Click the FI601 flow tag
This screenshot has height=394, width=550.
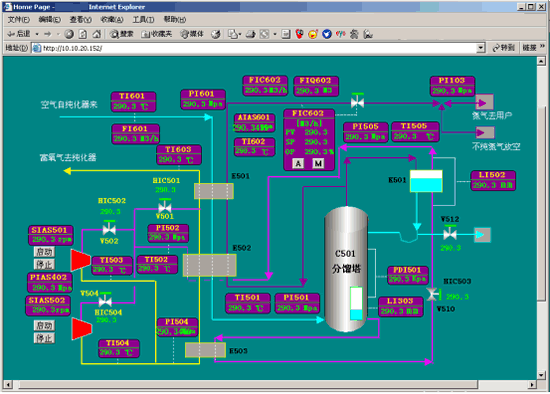pyautogui.click(x=135, y=134)
